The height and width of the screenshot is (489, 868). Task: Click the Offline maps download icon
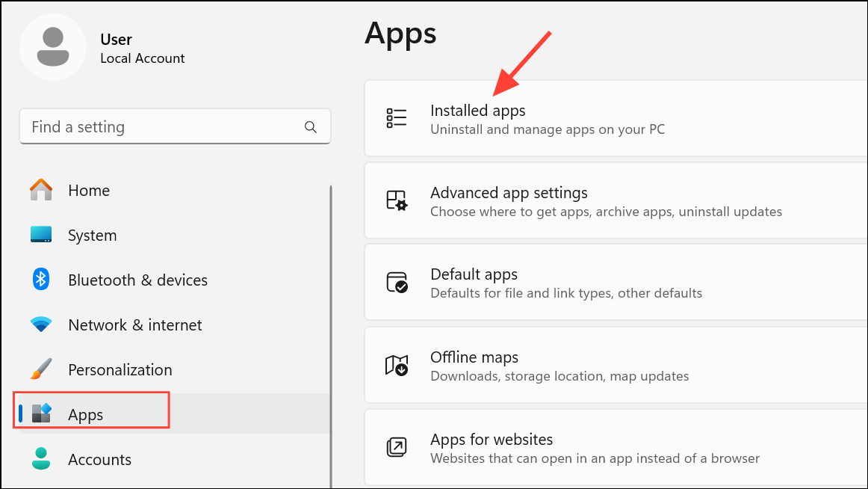coord(397,365)
